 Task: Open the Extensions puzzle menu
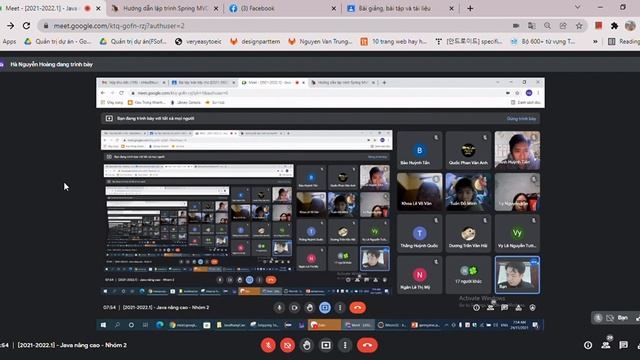point(614,26)
